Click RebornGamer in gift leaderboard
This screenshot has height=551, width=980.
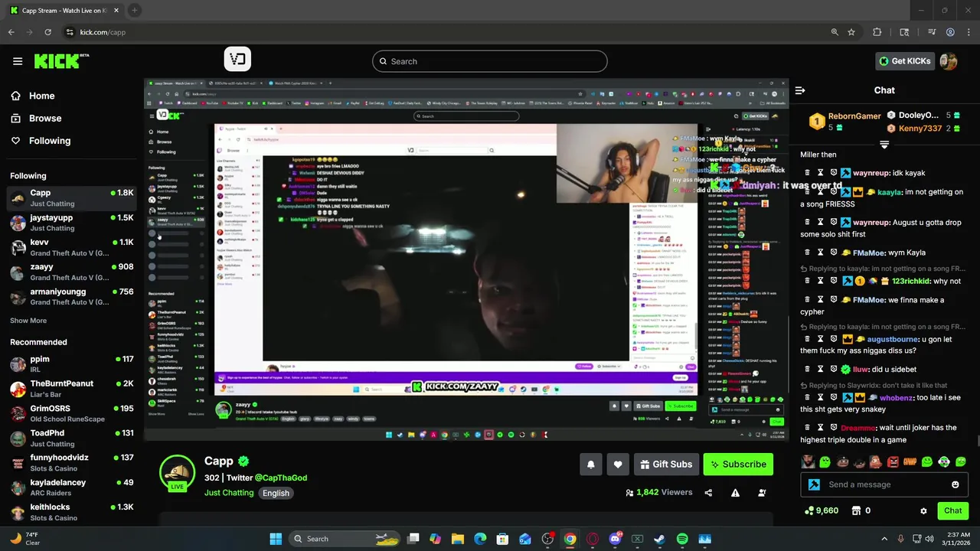(x=854, y=116)
